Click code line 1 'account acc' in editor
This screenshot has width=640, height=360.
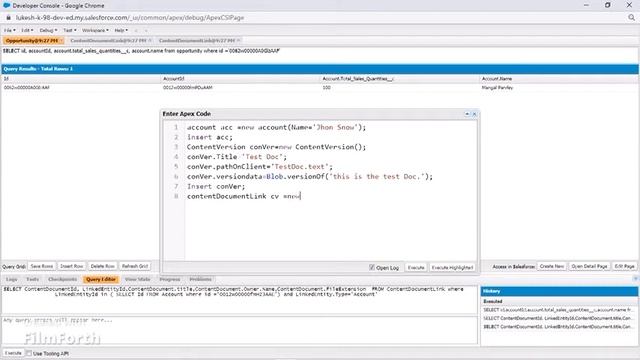[277, 127]
